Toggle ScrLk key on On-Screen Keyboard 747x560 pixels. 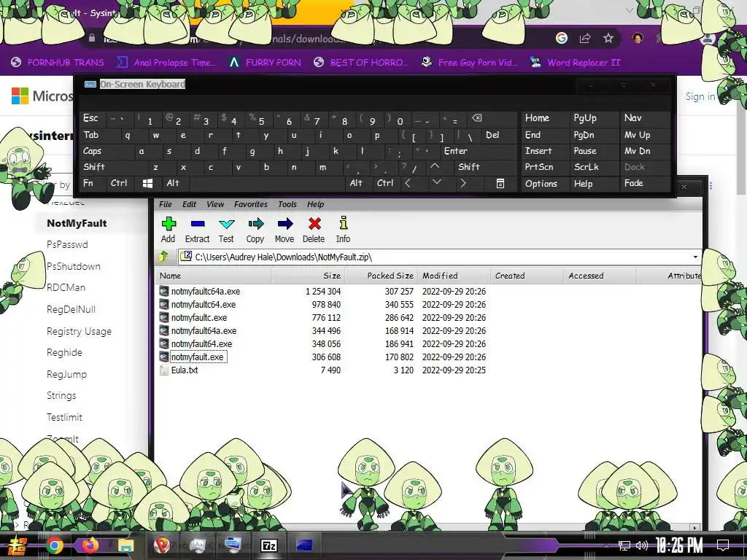click(594, 167)
